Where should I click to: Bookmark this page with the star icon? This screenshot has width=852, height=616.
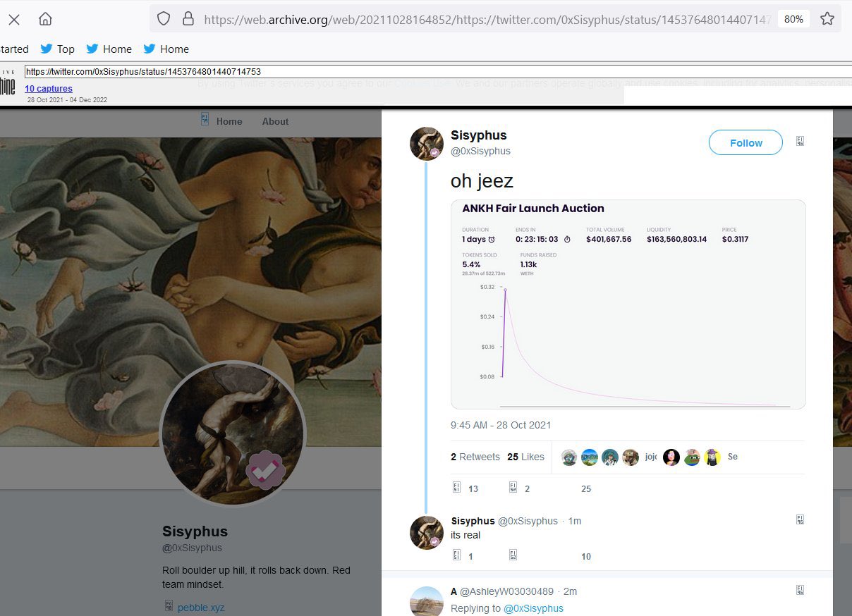coord(827,19)
